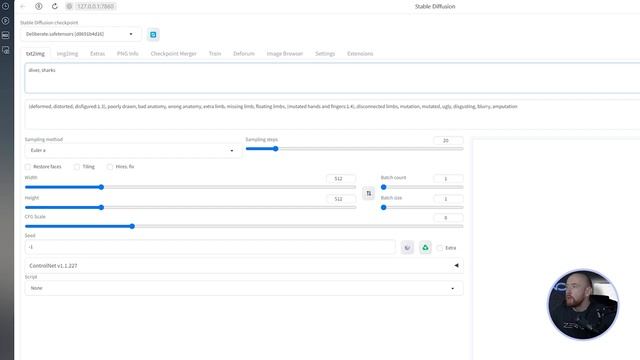The height and width of the screenshot is (360, 640).
Task: Click the fourth sidebar icon
Action: tap(6, 50)
